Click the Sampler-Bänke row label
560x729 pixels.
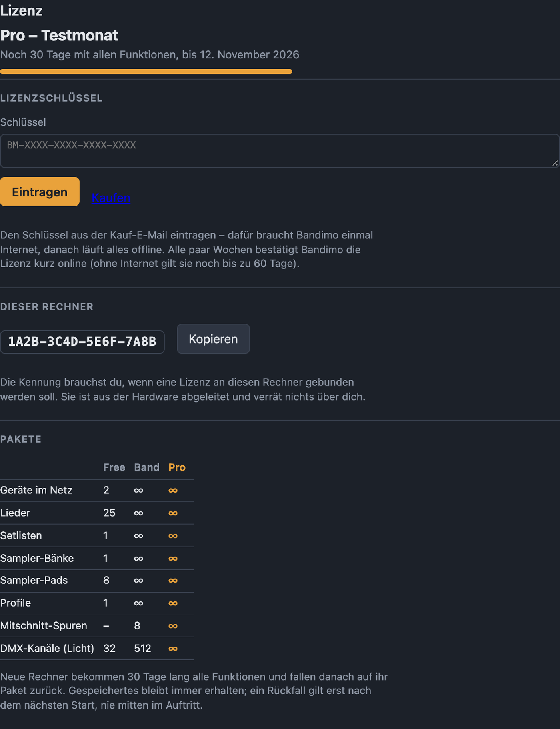pos(37,558)
